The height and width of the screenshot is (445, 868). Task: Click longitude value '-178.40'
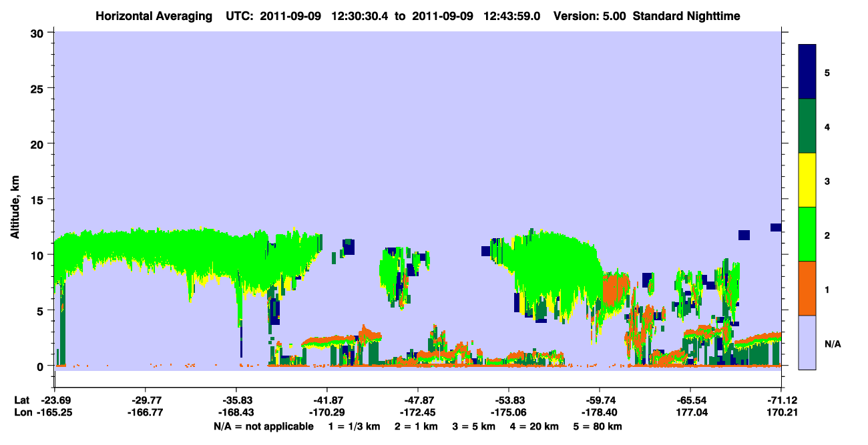click(x=600, y=412)
